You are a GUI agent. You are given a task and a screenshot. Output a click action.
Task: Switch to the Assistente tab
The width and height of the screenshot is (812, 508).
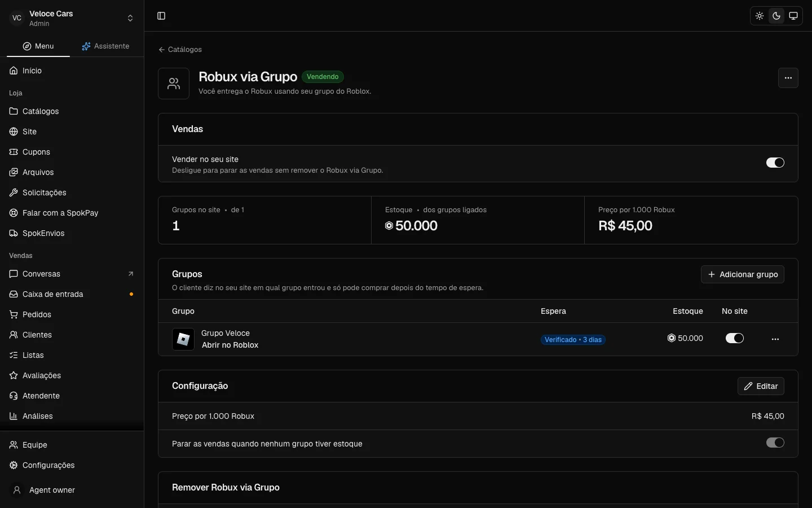point(105,46)
